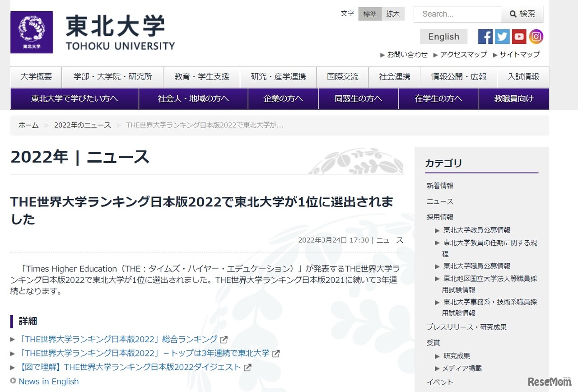Open 教育・学生支援 menu

tap(202, 77)
